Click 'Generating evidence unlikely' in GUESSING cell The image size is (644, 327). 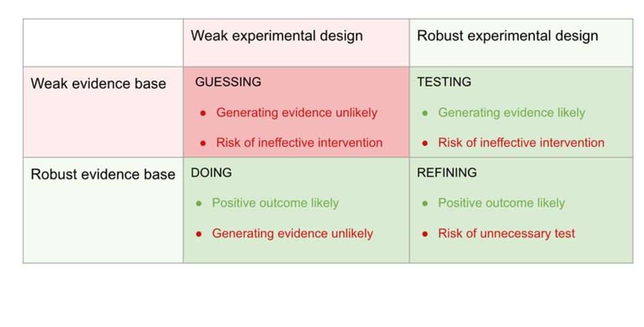tap(296, 113)
